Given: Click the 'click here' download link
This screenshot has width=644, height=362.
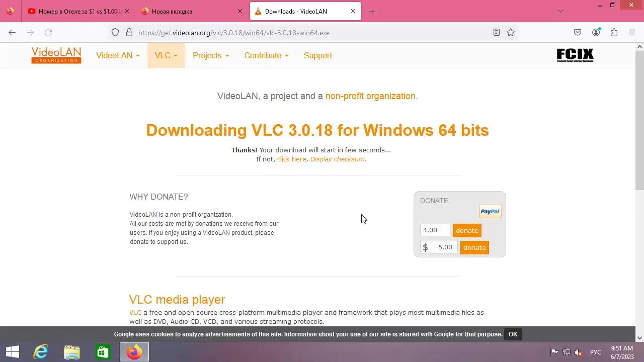Looking at the screenshot, I should pyautogui.click(x=291, y=159).
